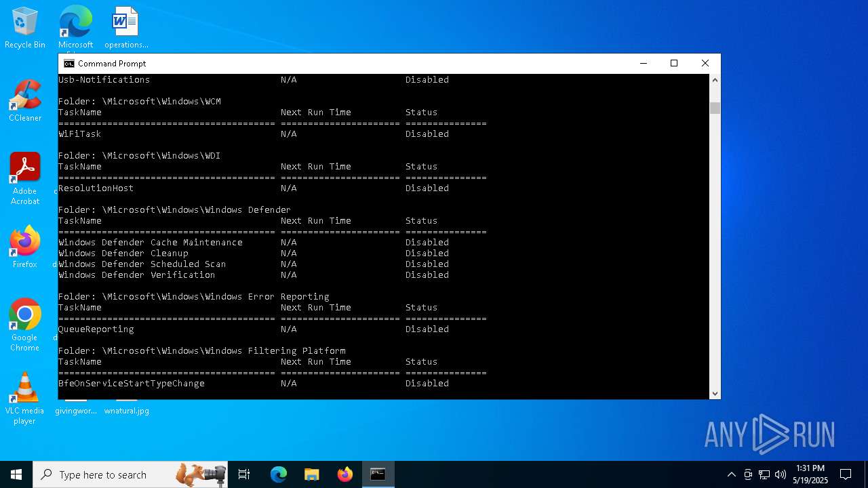
Task: Minimize the Command Prompt window
Action: (x=643, y=64)
